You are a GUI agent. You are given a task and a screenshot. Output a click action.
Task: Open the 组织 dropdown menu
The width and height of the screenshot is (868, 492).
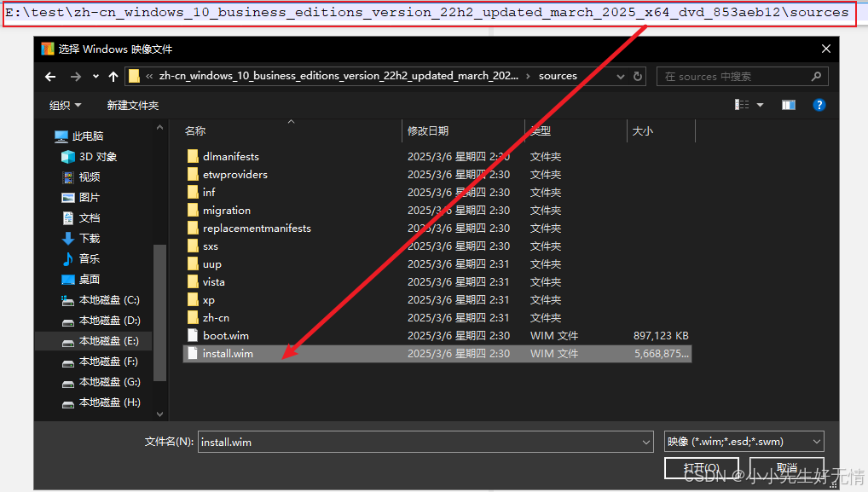pos(66,104)
